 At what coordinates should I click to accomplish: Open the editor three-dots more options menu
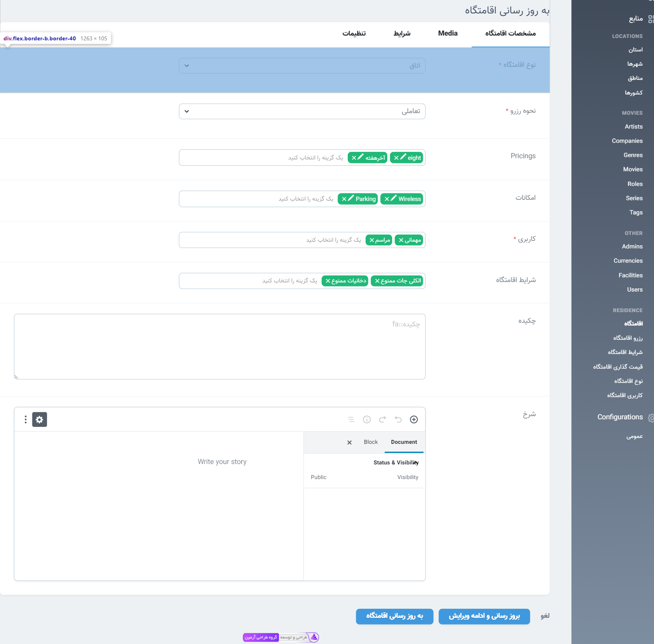(x=26, y=420)
